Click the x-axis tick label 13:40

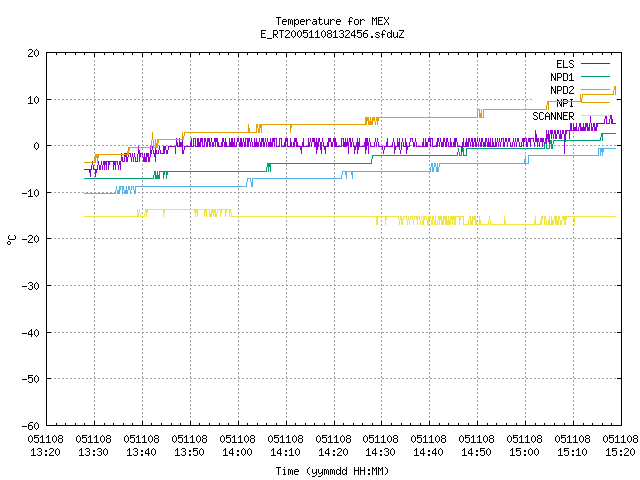coord(141,452)
